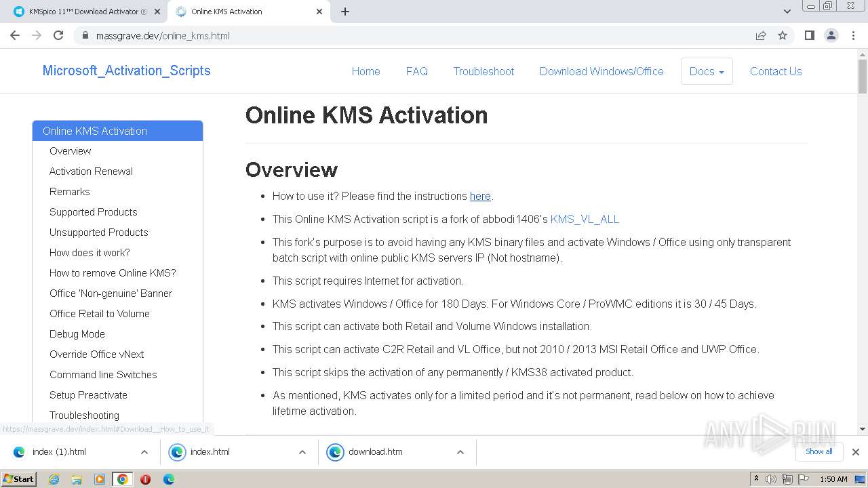This screenshot has height=488, width=868.
Task: Open Download Windows/Office nav link
Action: (601, 71)
